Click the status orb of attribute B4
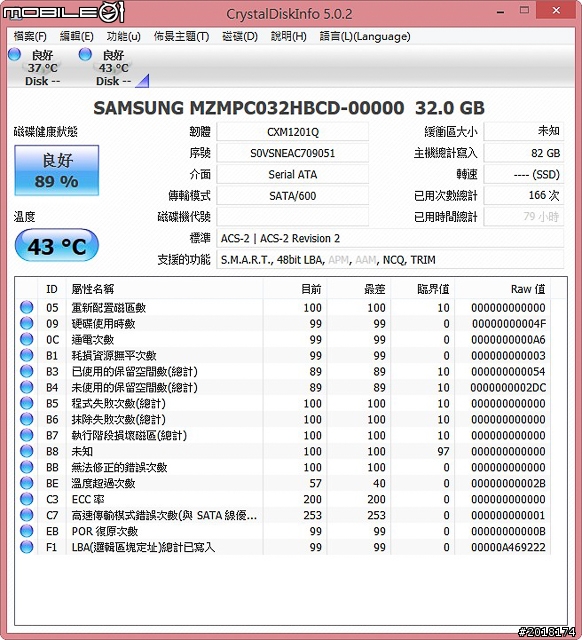 click(27, 387)
